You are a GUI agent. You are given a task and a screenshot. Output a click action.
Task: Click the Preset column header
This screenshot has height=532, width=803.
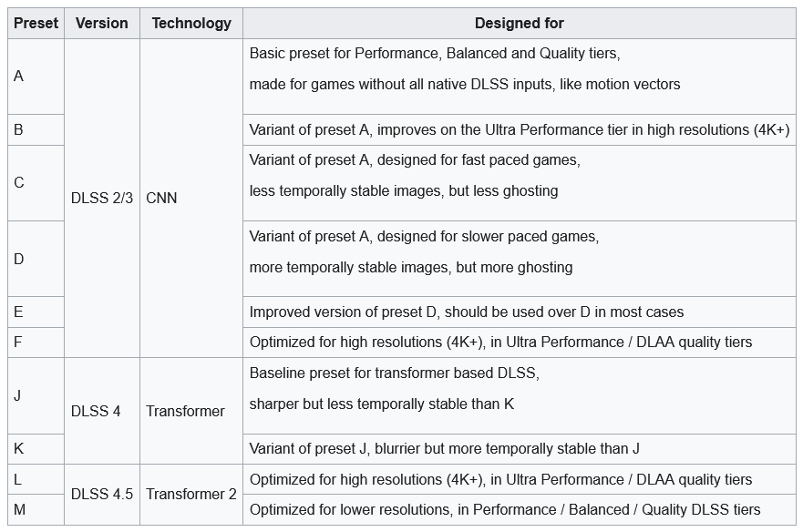36,24
